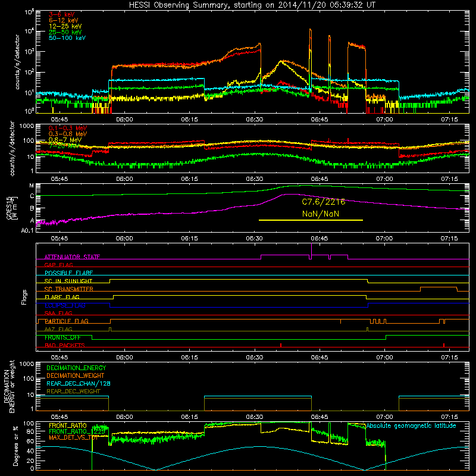The image size is (476, 476).
Task: Click the REAR_DEC_CHAN/128 legend label
Action: coord(79,383)
